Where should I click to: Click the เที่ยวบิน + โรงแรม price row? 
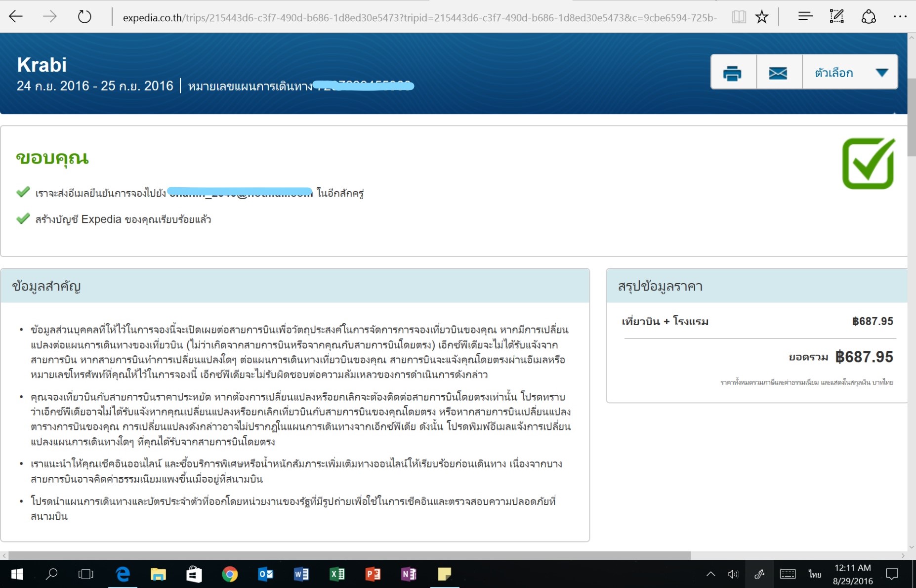point(757,322)
